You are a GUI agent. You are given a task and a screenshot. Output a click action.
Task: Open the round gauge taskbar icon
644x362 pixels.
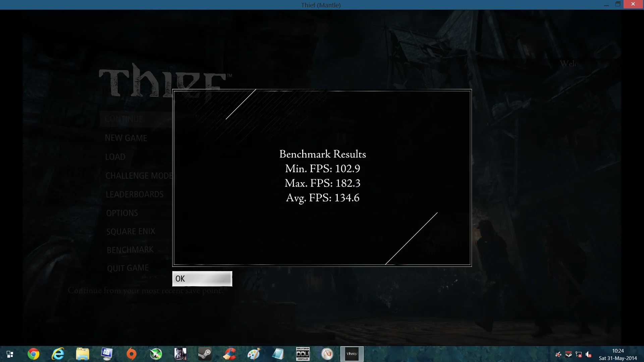click(x=327, y=354)
